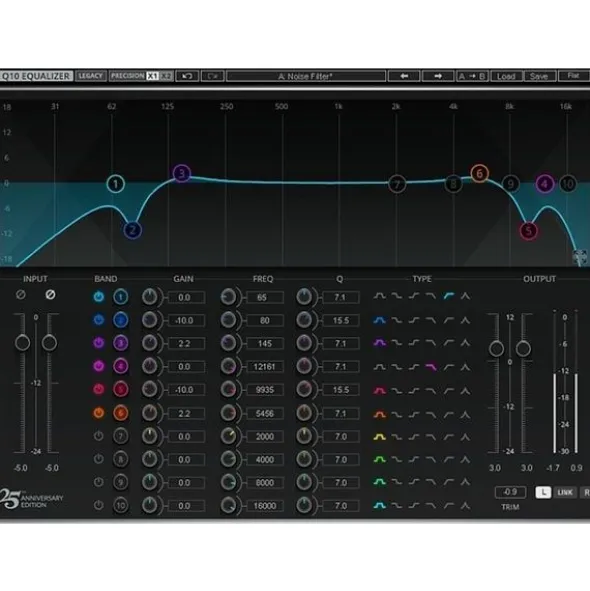The height and width of the screenshot is (591, 590).
Task: Select X2 precision setting
Action: (166, 76)
